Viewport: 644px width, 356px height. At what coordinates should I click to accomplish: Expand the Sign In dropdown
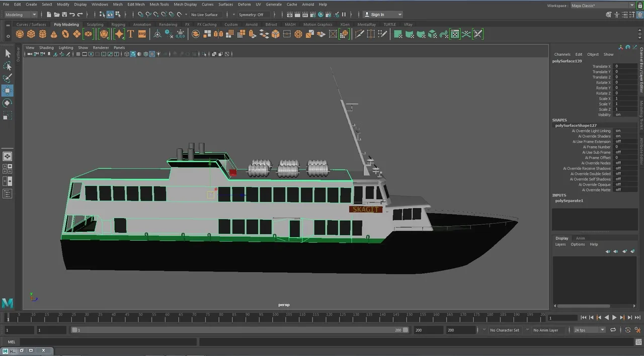pos(383,15)
